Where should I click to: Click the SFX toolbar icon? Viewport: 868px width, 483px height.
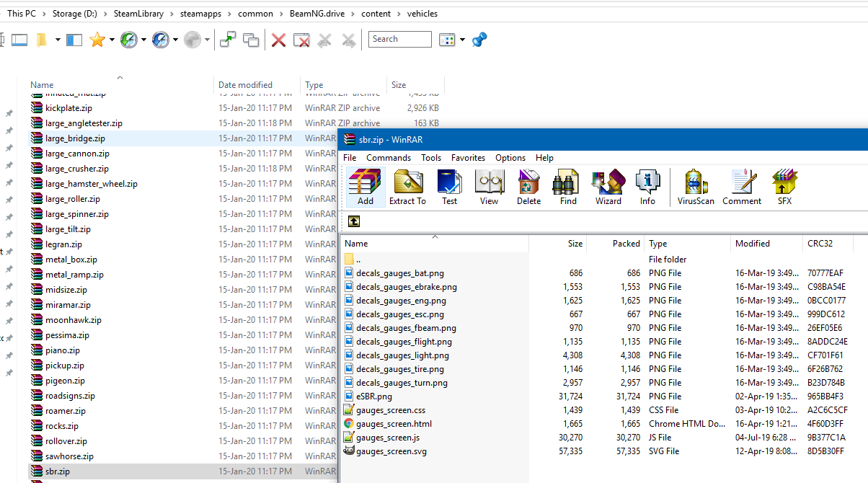pos(784,187)
